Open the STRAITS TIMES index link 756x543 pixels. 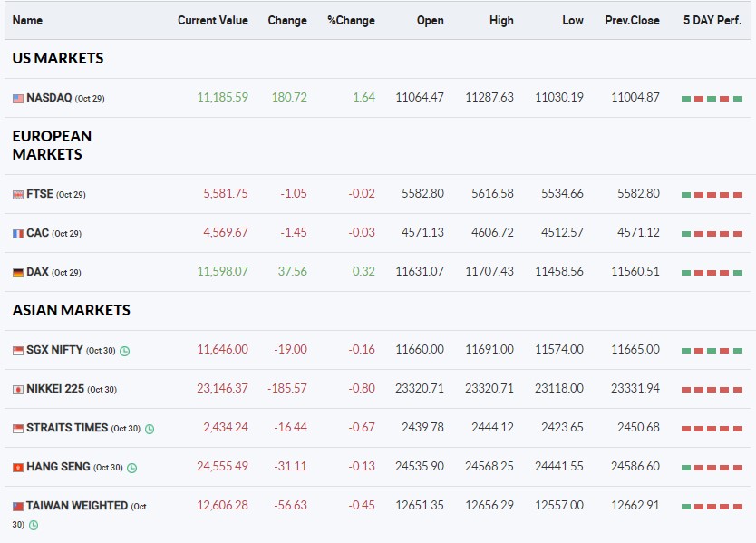tap(67, 428)
